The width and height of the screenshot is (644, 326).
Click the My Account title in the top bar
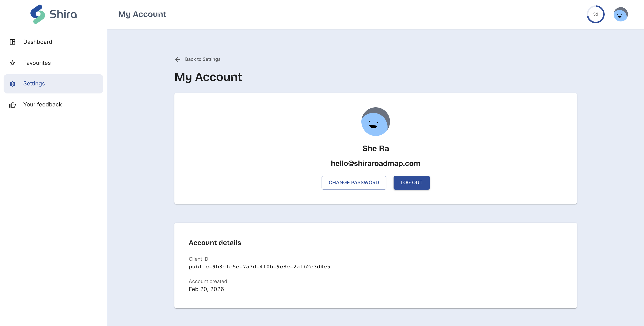tap(142, 14)
